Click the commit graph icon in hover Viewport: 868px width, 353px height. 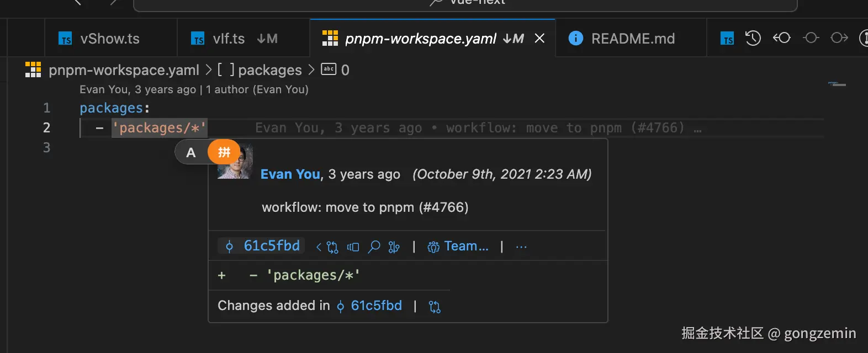[x=394, y=247]
